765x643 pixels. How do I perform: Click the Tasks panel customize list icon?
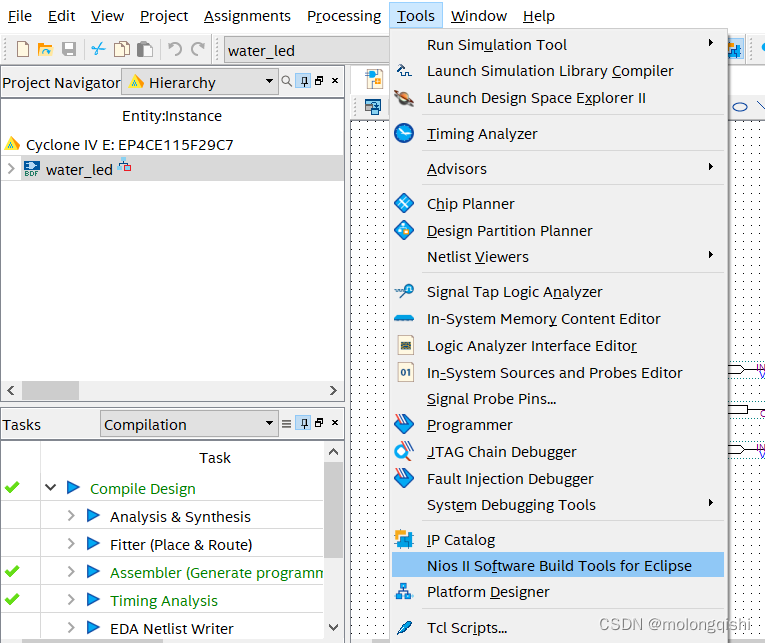point(287,423)
